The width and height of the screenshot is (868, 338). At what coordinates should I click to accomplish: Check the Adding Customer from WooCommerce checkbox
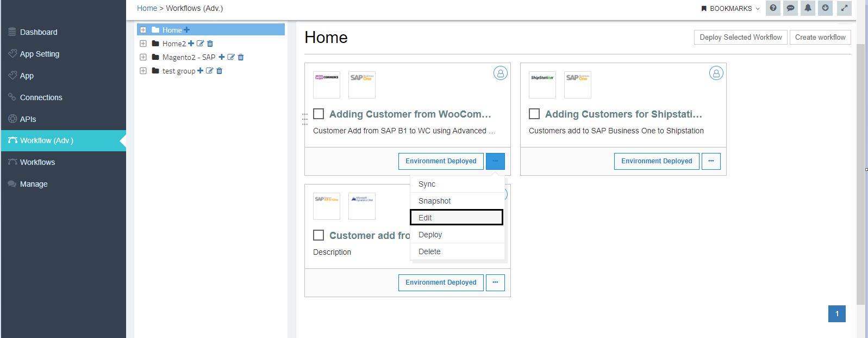pos(319,114)
